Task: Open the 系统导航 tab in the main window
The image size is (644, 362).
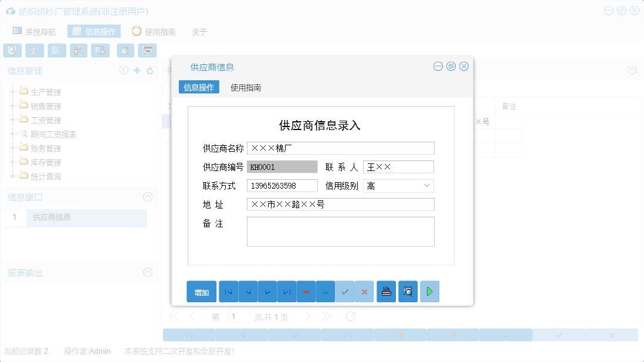Action: click(x=35, y=31)
